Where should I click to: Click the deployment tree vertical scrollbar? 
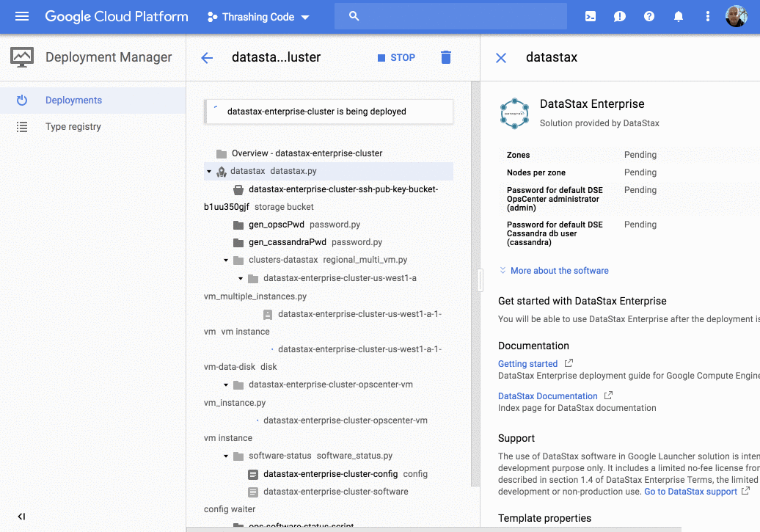pos(475,284)
